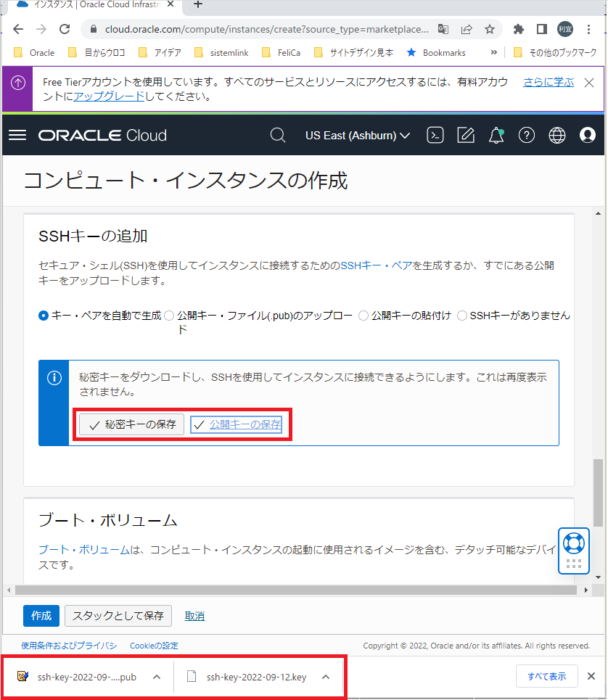Click the horizontal scrollbar of the form
The image size is (608, 700).
tap(295, 590)
